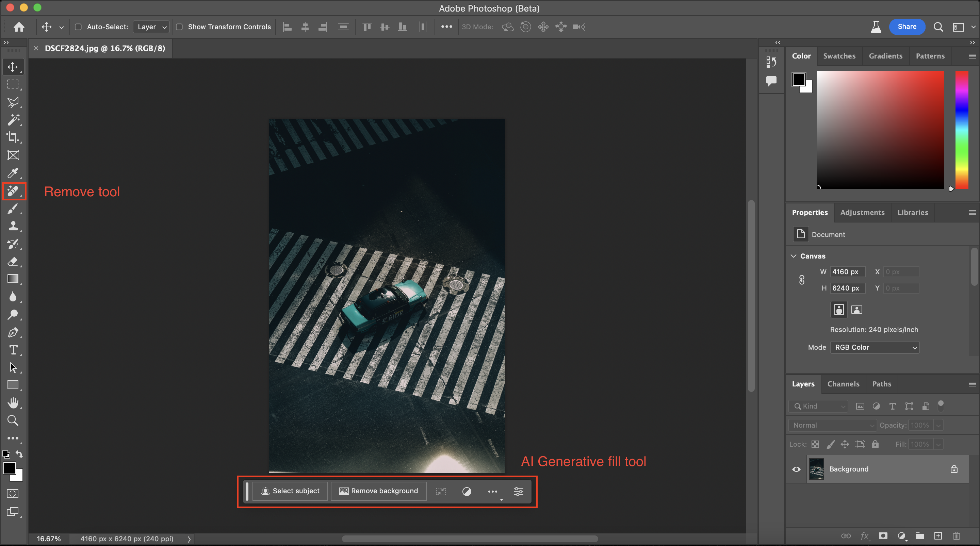
Task: Switch to the Swatches tab
Action: [839, 56]
